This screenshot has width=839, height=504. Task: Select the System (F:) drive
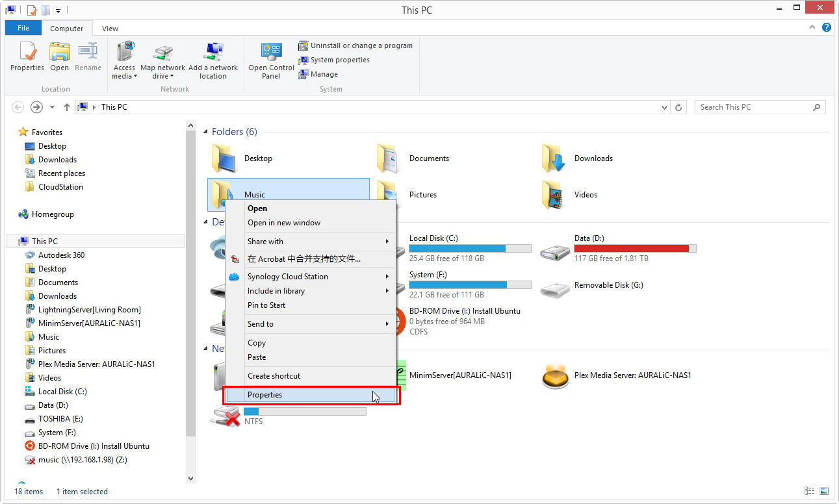click(469, 284)
